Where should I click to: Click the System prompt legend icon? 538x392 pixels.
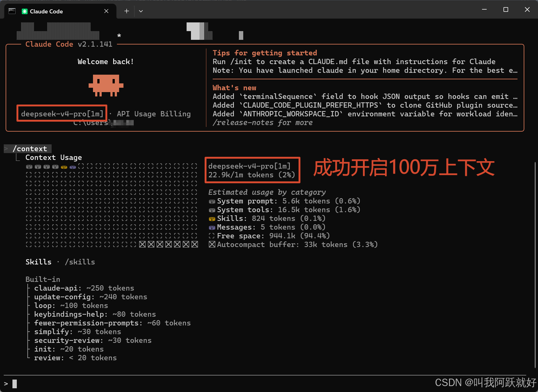[x=212, y=202]
